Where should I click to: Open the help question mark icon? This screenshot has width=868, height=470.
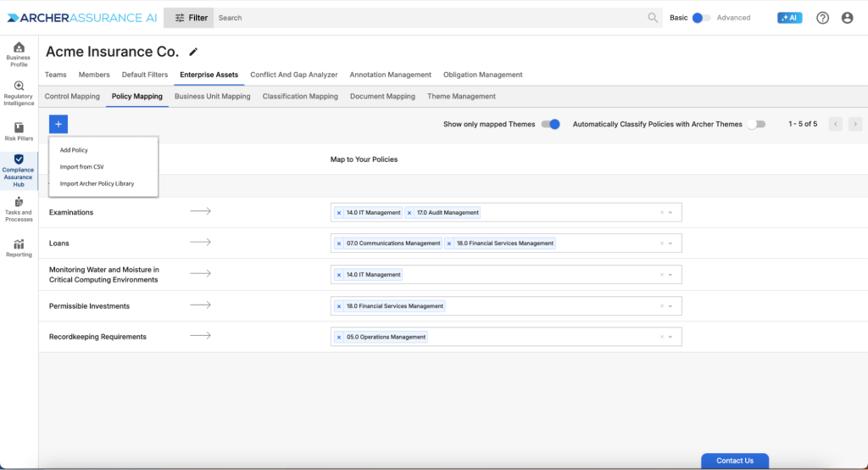822,18
